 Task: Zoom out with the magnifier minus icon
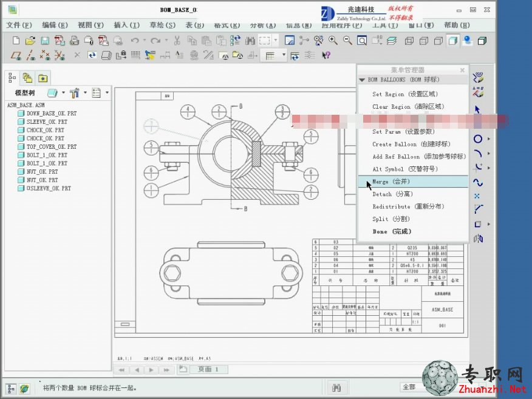(x=347, y=41)
